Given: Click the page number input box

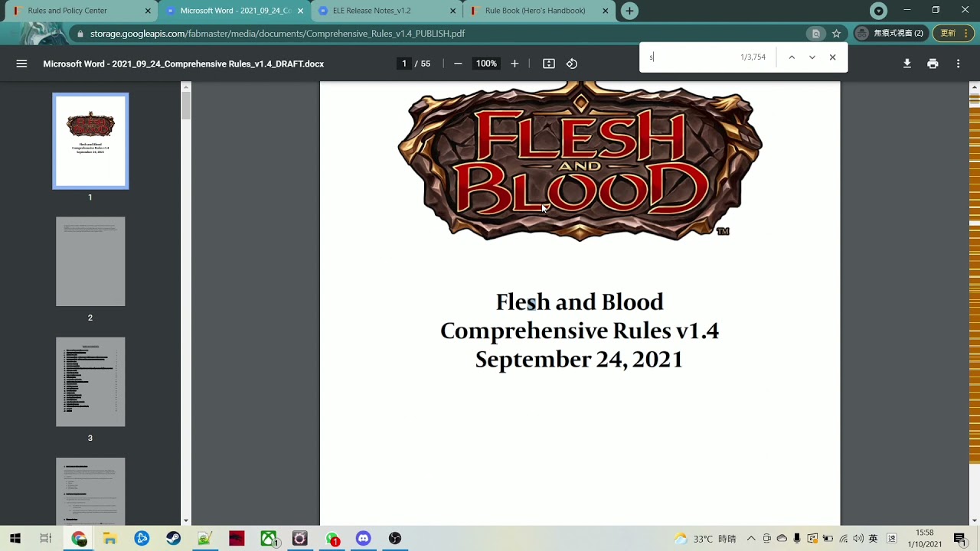Looking at the screenshot, I should tap(404, 64).
